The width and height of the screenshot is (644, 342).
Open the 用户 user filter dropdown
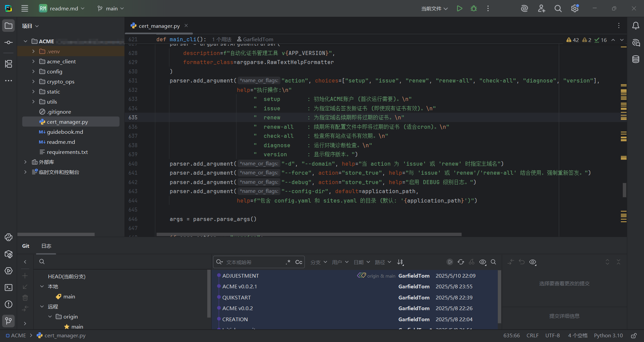340,262
